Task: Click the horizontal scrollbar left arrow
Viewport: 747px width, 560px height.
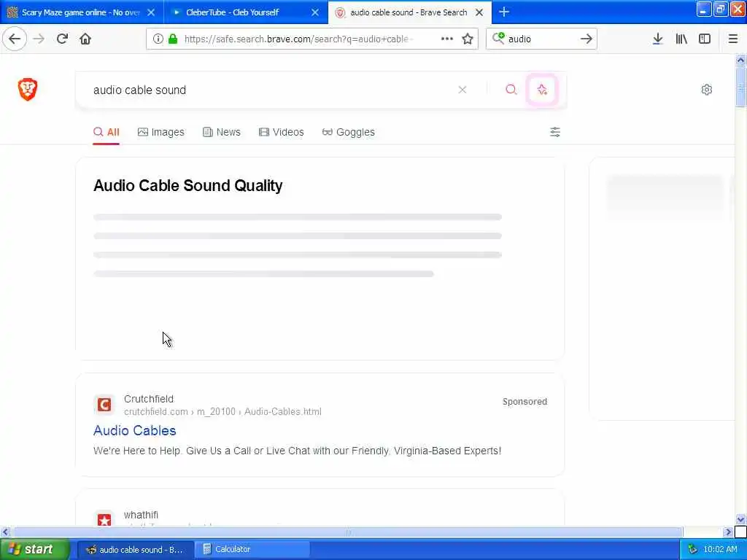Action: click(x=5, y=532)
